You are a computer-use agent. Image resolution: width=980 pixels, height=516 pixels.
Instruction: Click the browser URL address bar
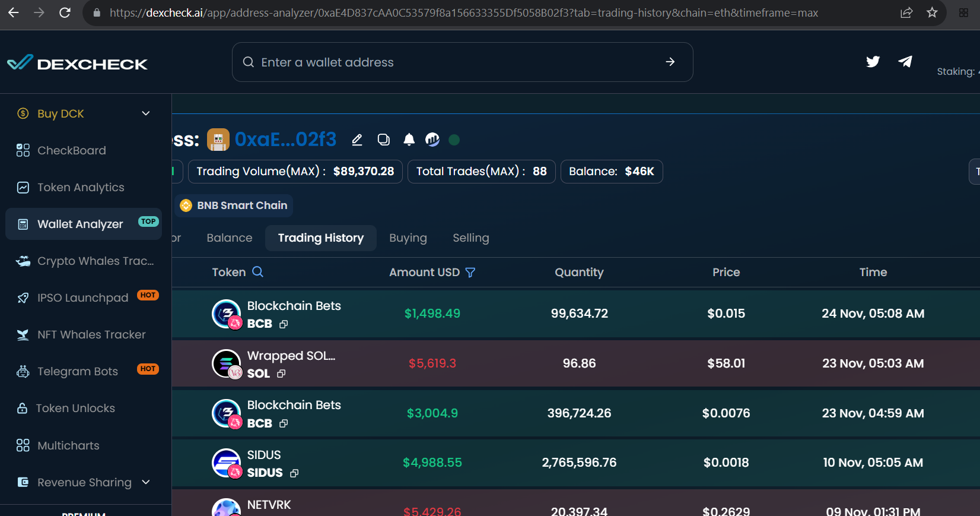point(463,12)
